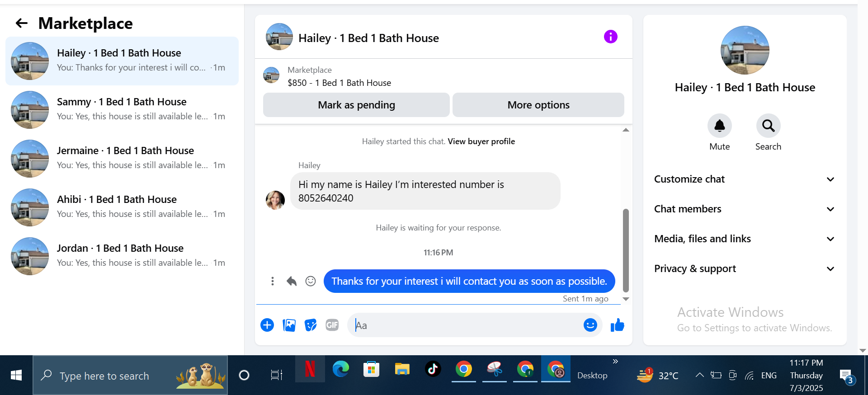
Task: Attach a photo or file icon
Action: click(289, 325)
